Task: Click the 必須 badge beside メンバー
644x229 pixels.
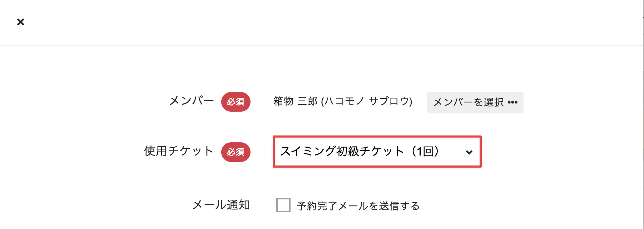Action: click(236, 102)
